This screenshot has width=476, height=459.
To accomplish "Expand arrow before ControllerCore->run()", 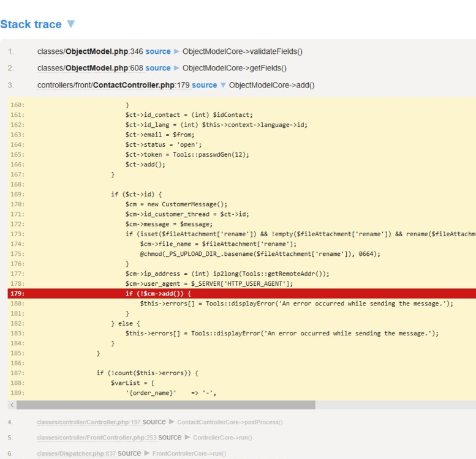I will [x=187, y=438].
